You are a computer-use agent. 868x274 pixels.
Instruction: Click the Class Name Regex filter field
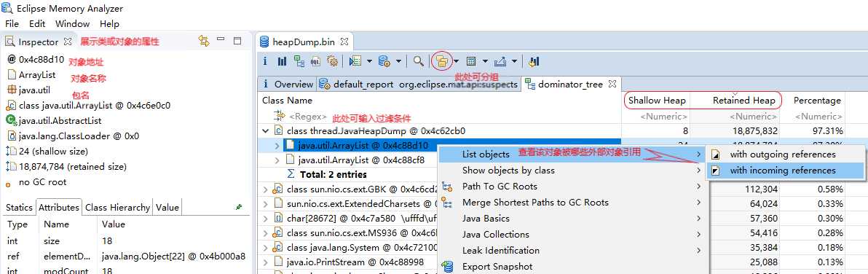[x=309, y=117]
